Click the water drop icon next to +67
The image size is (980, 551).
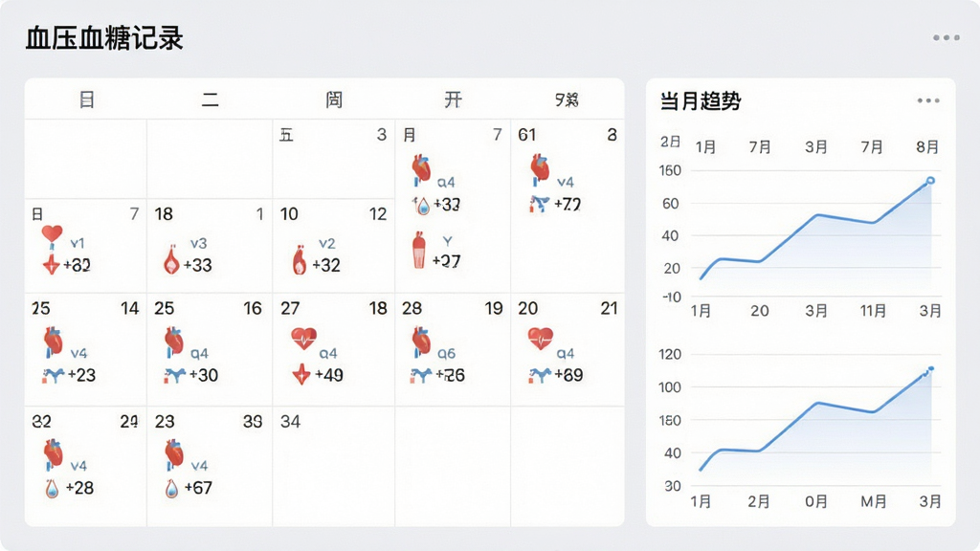click(x=171, y=488)
